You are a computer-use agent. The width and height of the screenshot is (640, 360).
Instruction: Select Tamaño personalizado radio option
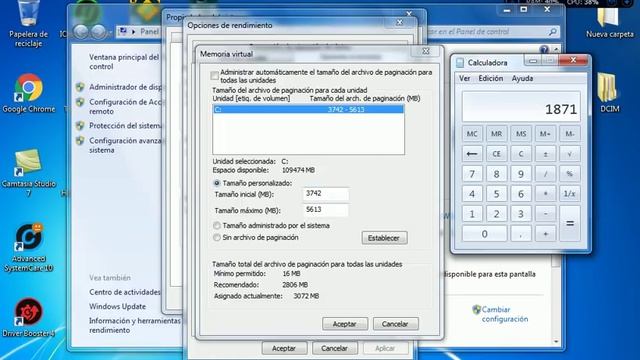[217, 183]
